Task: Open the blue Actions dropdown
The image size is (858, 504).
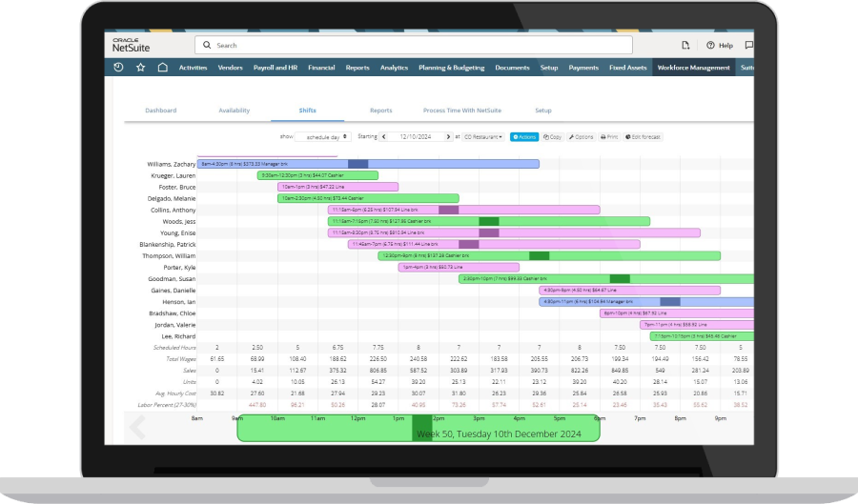Action: click(524, 137)
